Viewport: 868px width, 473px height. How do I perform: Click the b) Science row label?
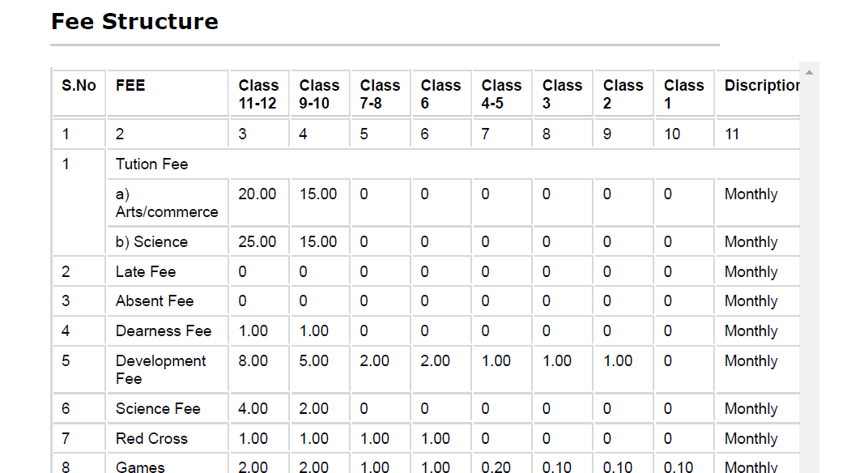[151, 242]
